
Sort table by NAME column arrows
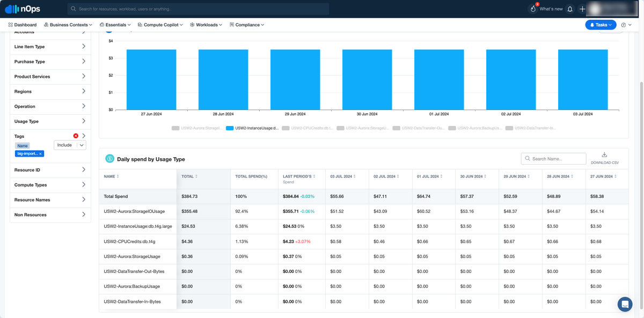pos(118,176)
